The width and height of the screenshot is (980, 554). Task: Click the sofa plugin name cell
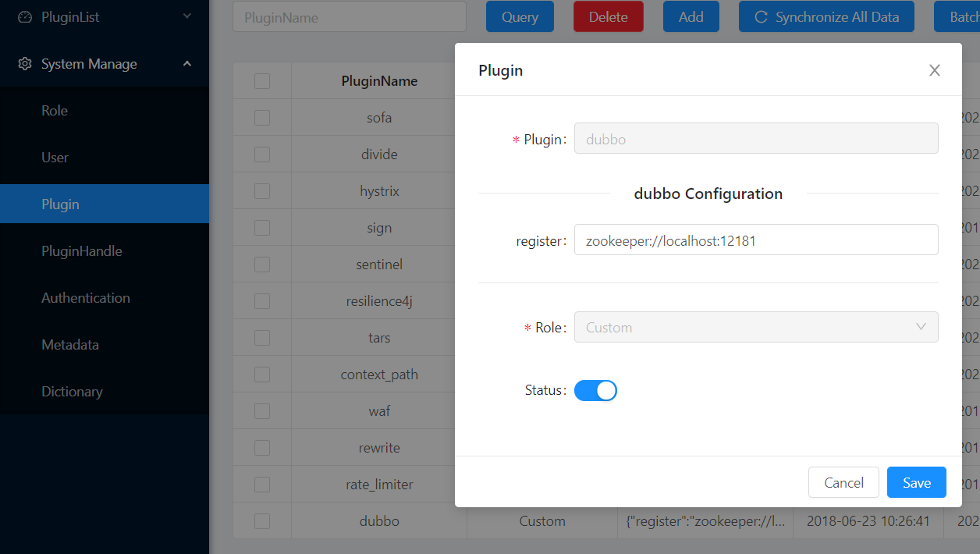pyautogui.click(x=379, y=118)
